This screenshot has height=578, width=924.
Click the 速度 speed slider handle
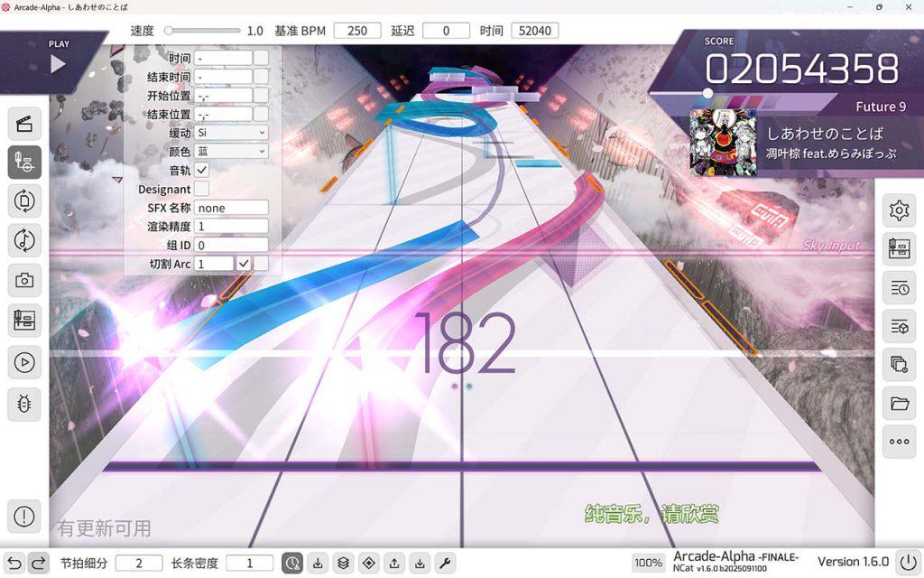tap(169, 31)
